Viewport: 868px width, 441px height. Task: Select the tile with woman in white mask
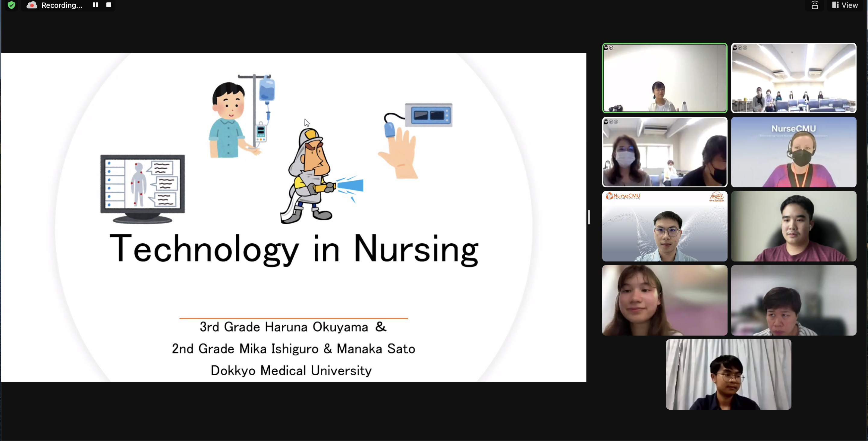[x=665, y=152]
